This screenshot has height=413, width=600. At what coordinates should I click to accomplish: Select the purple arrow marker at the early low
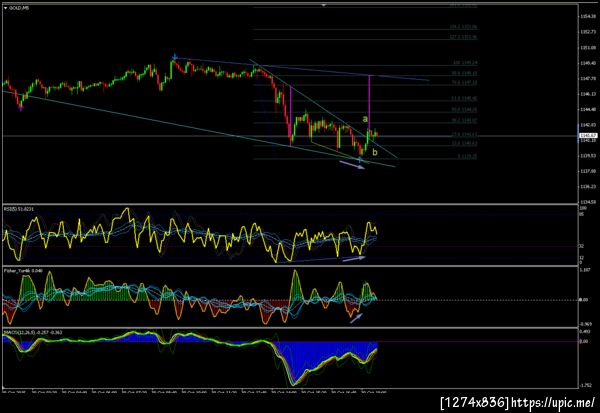[x=21, y=109]
